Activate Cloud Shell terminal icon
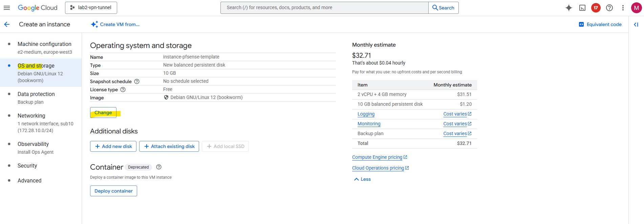Image resolution: width=644 pixels, height=224 pixels. (582, 8)
